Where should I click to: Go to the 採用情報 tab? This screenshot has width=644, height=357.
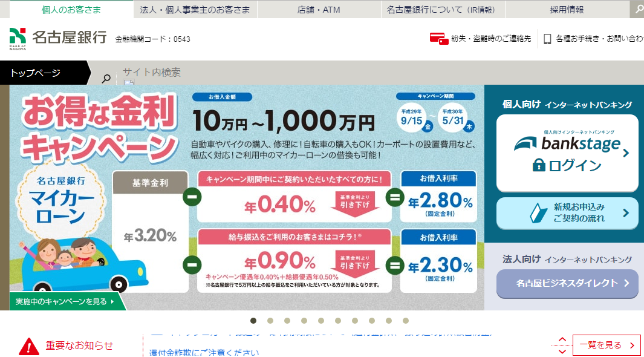tap(567, 10)
